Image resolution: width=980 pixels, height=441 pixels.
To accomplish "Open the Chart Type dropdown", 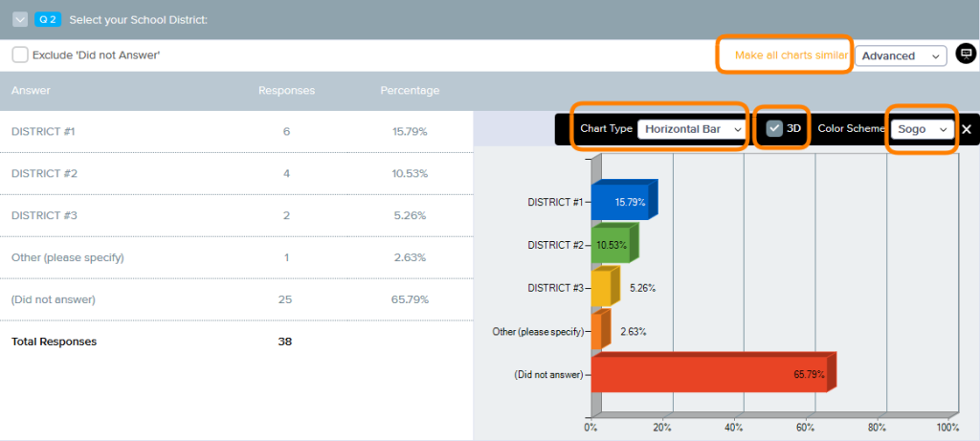I will tap(691, 128).
